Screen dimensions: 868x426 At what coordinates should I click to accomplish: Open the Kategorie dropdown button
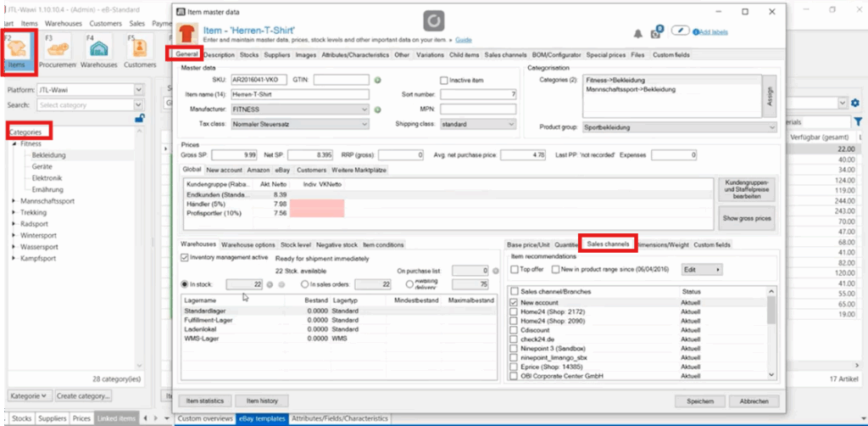click(31, 396)
